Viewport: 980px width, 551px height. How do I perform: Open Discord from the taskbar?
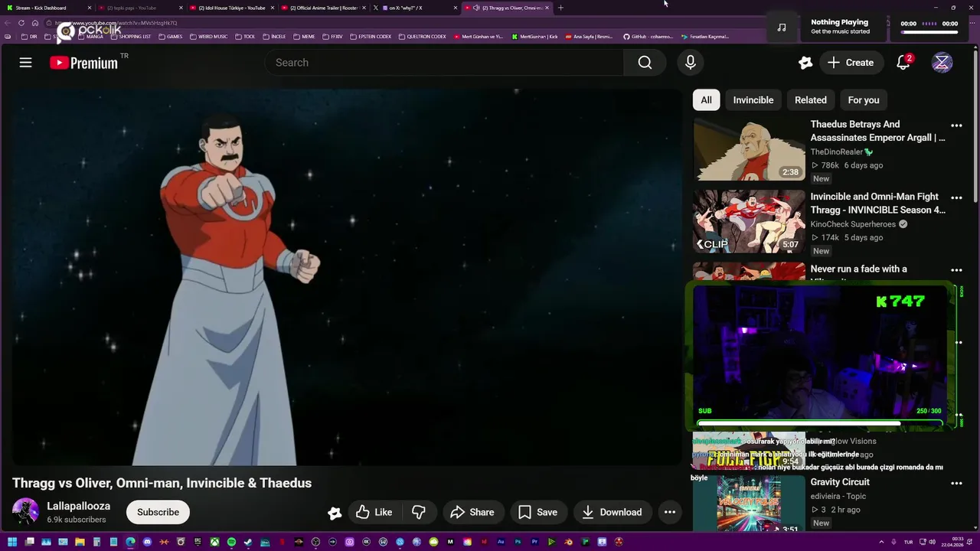point(147,543)
